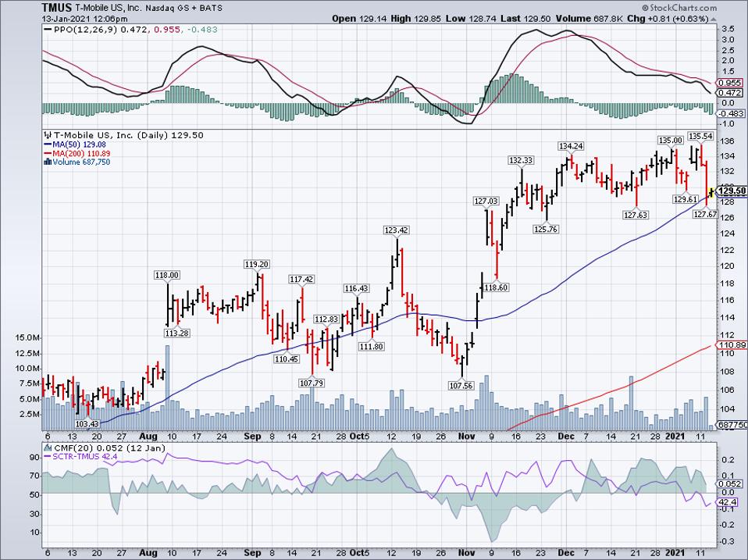Click the purple SCTR-TMUS line swatch
The image size is (748, 560).
coord(48,456)
